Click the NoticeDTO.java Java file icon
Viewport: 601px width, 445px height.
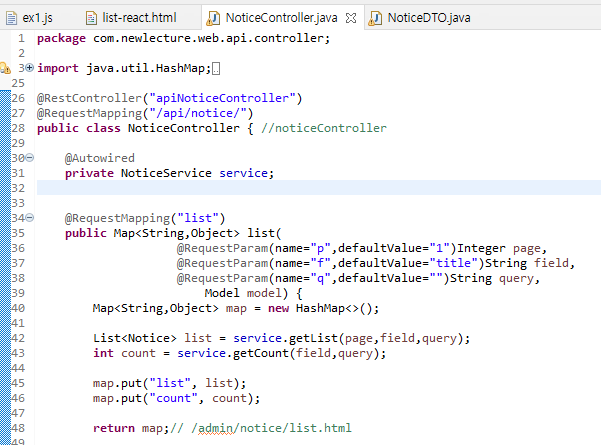(x=375, y=18)
